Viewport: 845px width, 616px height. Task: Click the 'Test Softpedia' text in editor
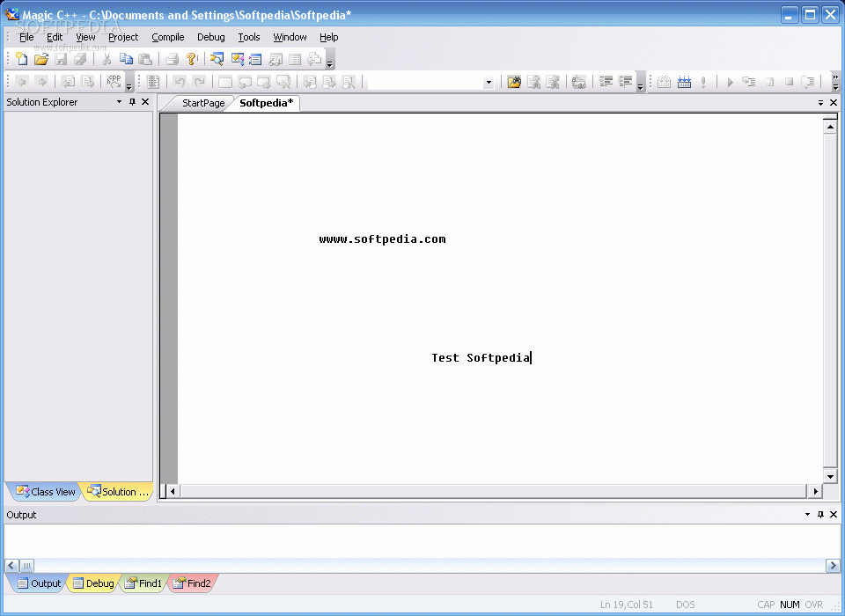pyautogui.click(x=481, y=358)
